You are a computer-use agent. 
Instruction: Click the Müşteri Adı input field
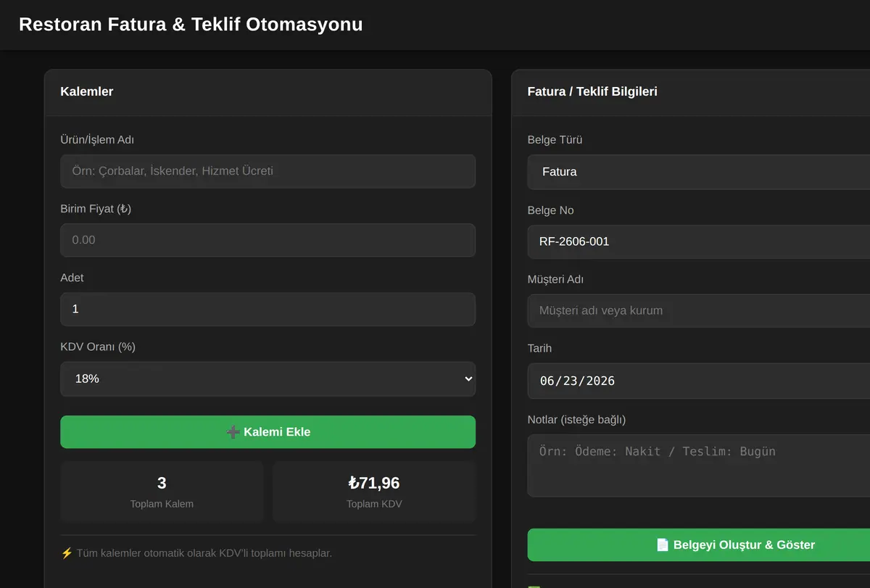coord(699,310)
